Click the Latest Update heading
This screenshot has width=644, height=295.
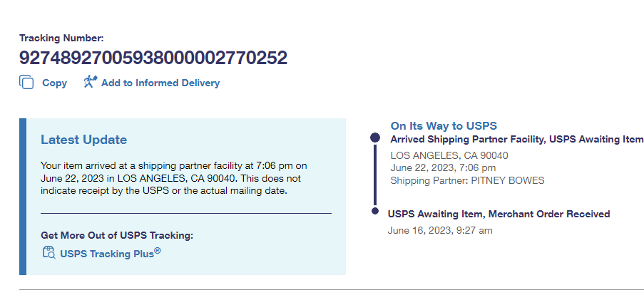(83, 140)
